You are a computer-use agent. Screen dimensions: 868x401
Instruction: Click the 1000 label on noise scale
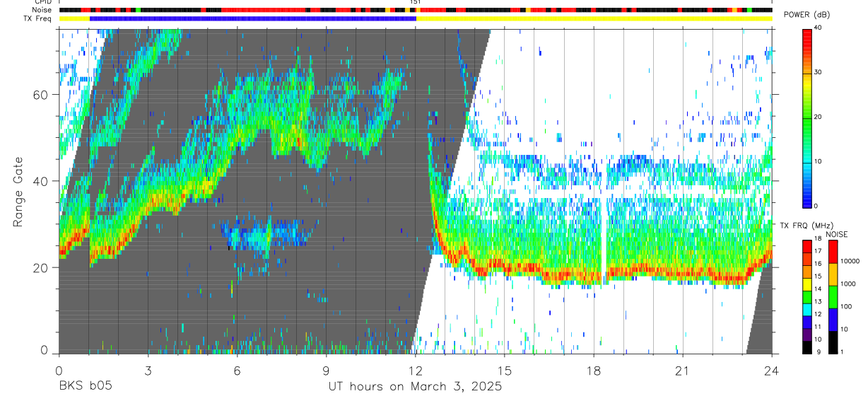tap(849, 284)
